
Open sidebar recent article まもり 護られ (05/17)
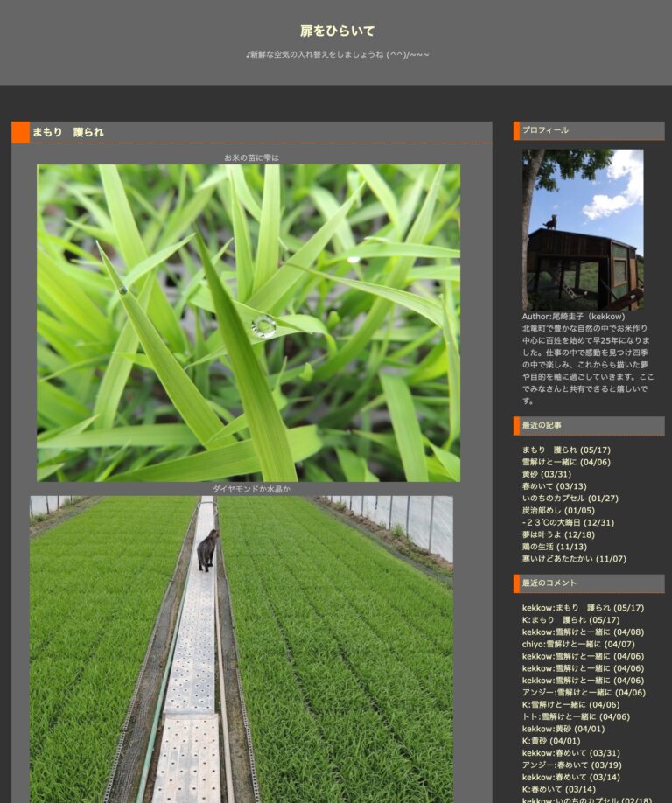566,450
